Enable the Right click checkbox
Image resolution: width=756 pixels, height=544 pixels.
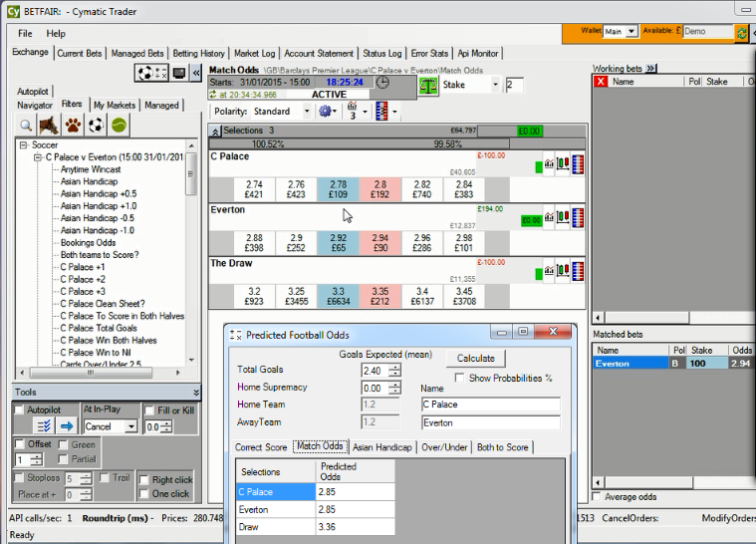pos(143,480)
